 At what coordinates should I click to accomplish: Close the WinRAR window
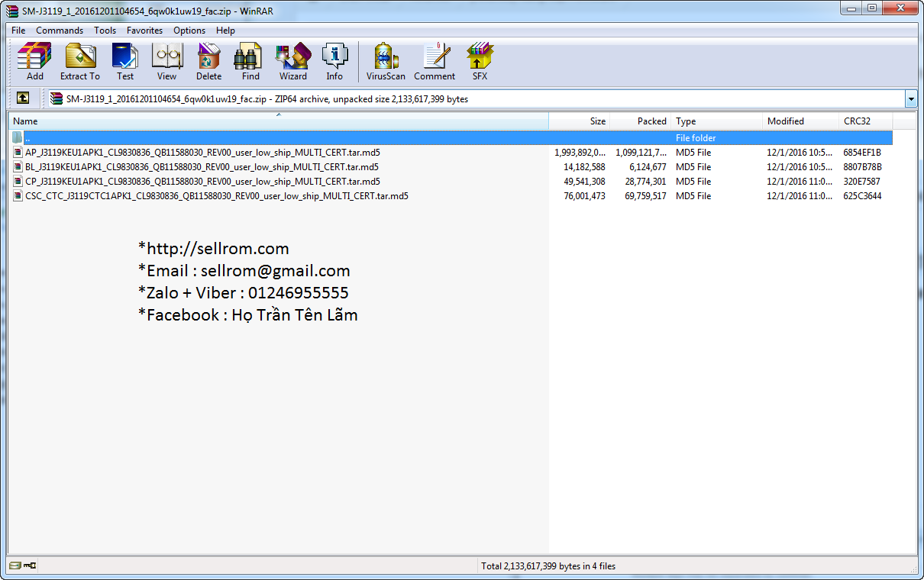pyautogui.click(x=899, y=8)
